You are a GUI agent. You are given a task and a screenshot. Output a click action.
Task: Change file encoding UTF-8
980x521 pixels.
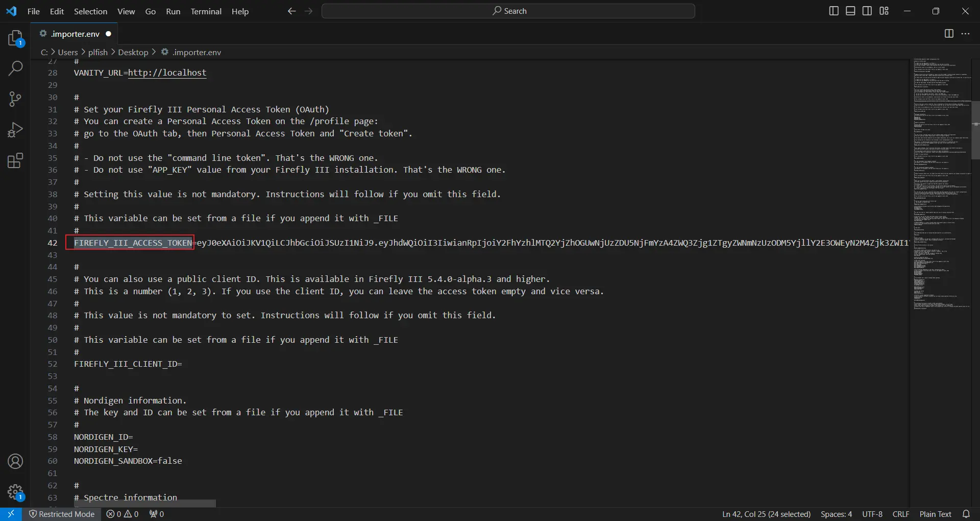[x=872, y=514]
